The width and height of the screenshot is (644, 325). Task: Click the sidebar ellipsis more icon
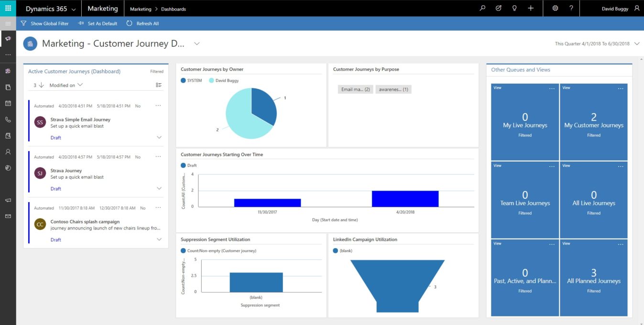(x=8, y=55)
